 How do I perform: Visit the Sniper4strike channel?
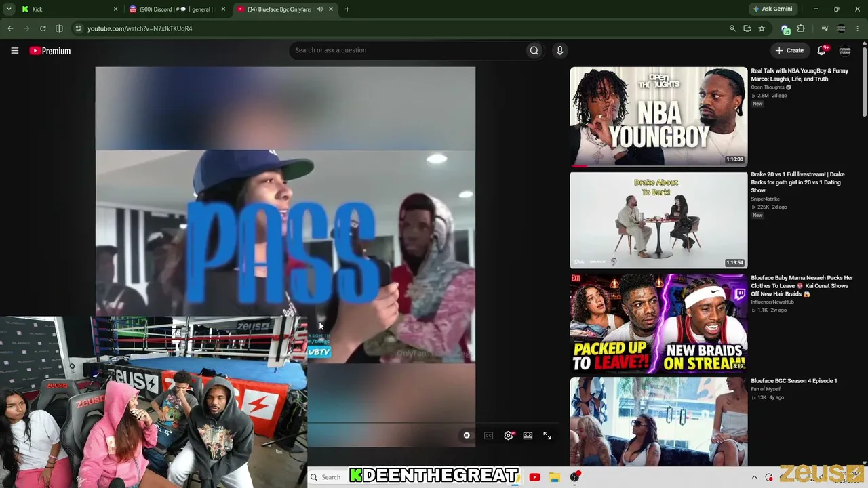click(x=765, y=199)
